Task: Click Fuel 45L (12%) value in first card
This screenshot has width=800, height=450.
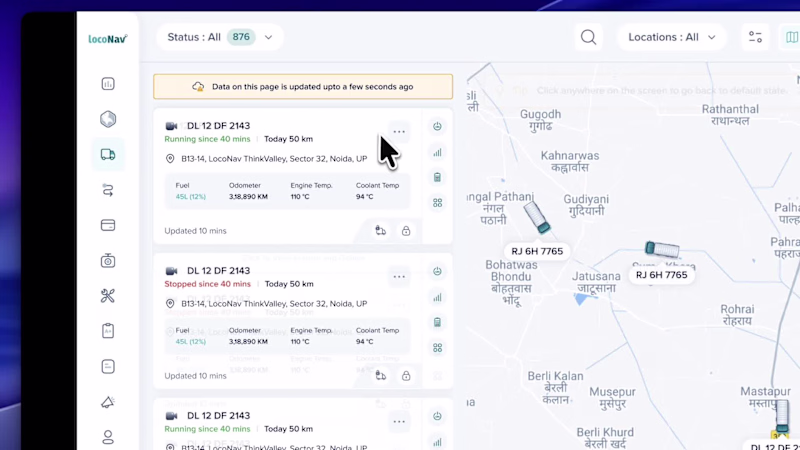Action: pos(190,196)
